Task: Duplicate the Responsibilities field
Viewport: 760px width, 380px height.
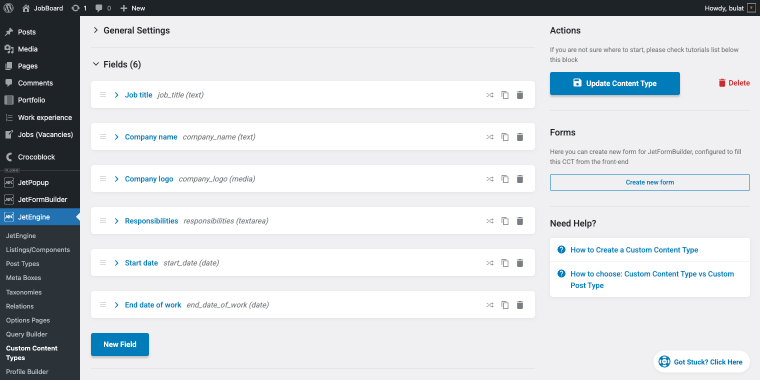Action: (x=505, y=221)
